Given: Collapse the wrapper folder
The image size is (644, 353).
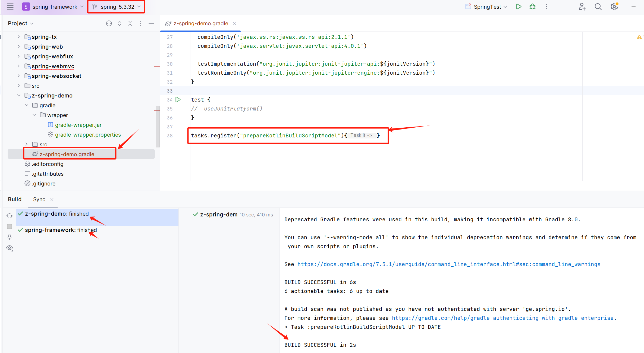Looking at the screenshot, I should [34, 115].
